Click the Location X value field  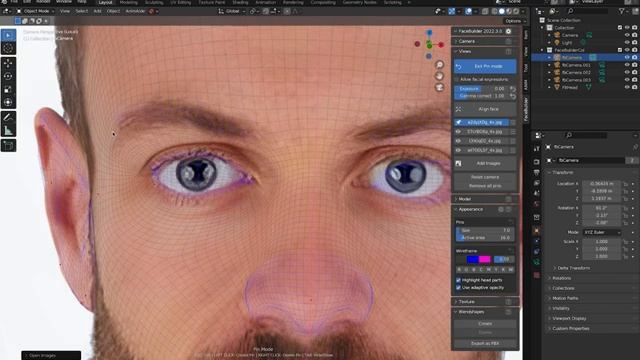(602, 184)
